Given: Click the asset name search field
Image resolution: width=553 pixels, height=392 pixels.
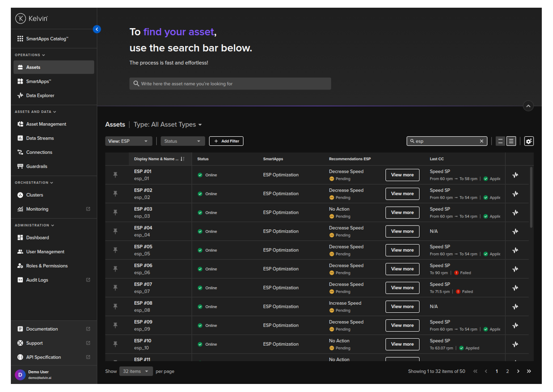Looking at the screenshot, I should tap(230, 84).
